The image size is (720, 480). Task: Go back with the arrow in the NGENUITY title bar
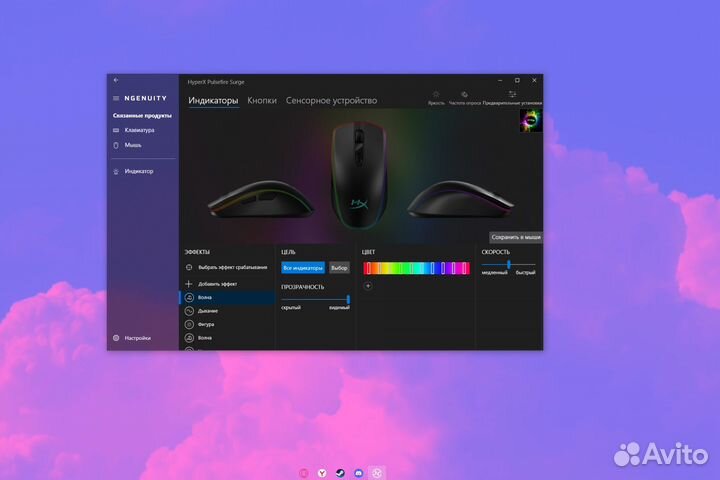(x=116, y=80)
